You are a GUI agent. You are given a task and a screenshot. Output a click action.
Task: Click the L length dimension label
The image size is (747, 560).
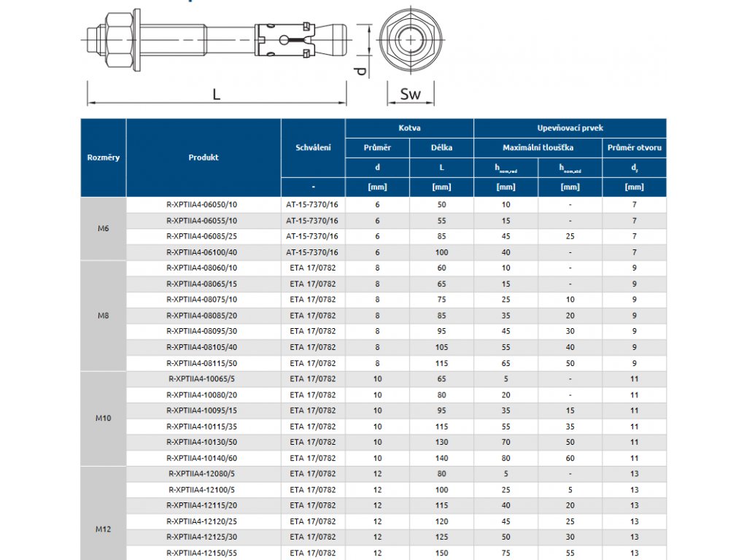216,94
